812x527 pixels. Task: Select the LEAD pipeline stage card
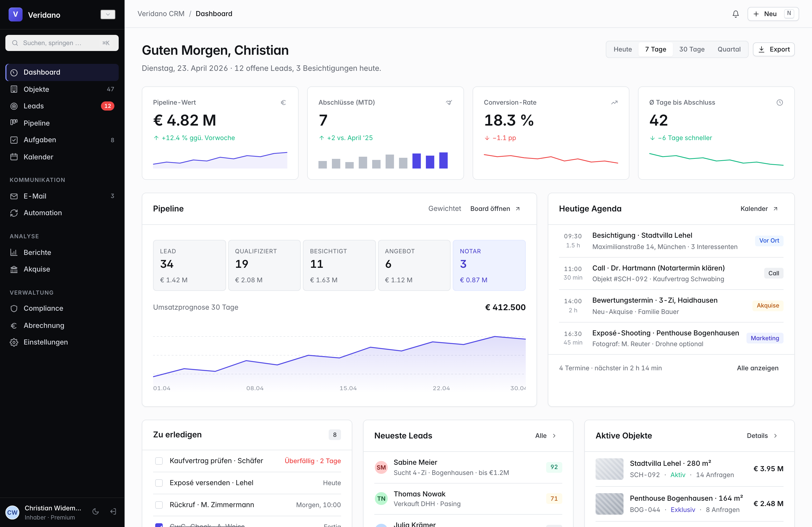(189, 265)
